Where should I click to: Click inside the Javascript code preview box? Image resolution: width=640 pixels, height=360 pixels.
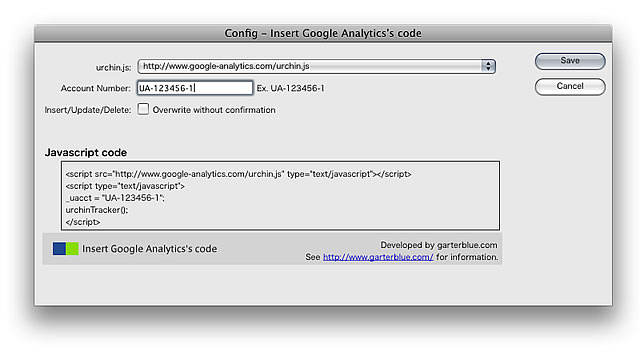pyautogui.click(x=280, y=196)
